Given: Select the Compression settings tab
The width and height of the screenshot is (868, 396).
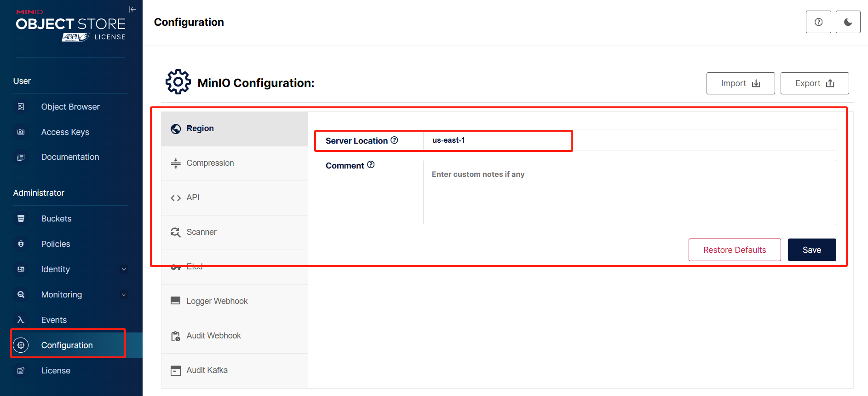Looking at the screenshot, I should coord(210,163).
